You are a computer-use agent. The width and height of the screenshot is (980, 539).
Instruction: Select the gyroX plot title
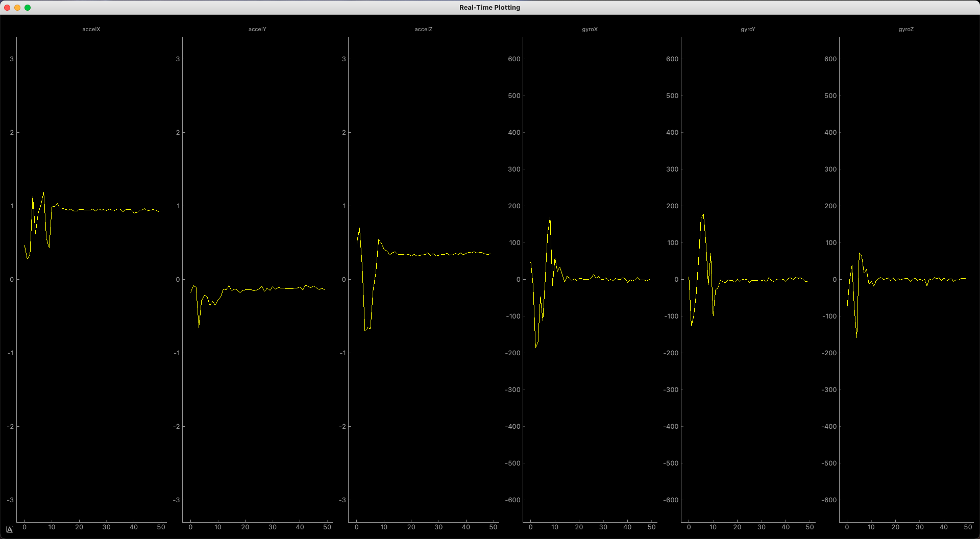[x=590, y=30]
